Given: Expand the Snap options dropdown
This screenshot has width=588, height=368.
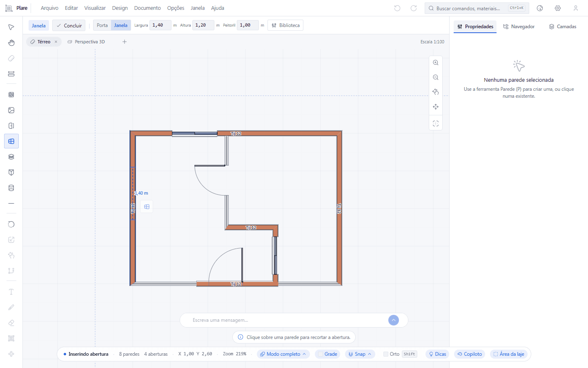Looking at the screenshot, I should pos(360,354).
